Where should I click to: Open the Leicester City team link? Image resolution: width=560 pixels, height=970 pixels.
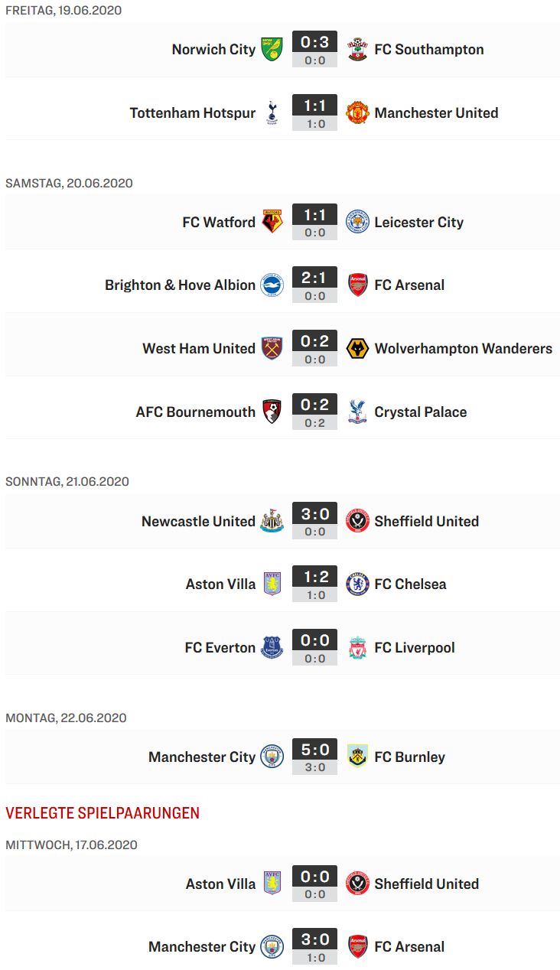[418, 223]
